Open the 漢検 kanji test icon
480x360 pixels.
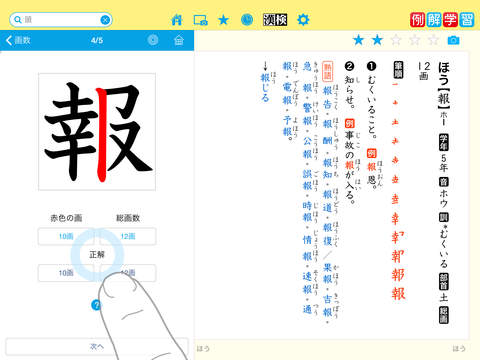point(275,20)
